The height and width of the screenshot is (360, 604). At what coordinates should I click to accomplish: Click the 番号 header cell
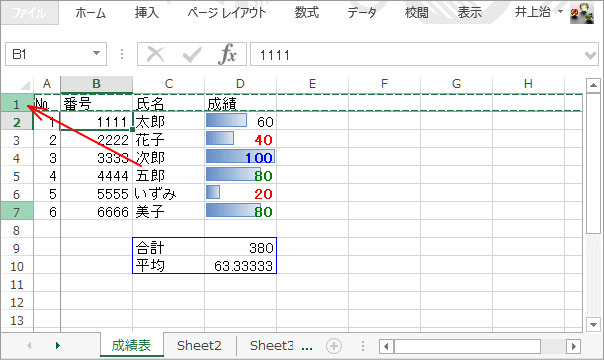coord(96,103)
